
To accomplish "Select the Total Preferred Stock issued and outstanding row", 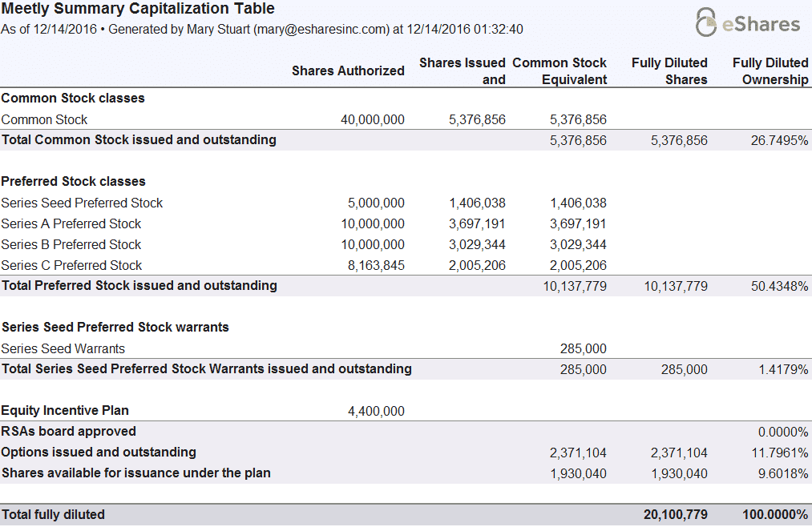I will (x=139, y=285).
